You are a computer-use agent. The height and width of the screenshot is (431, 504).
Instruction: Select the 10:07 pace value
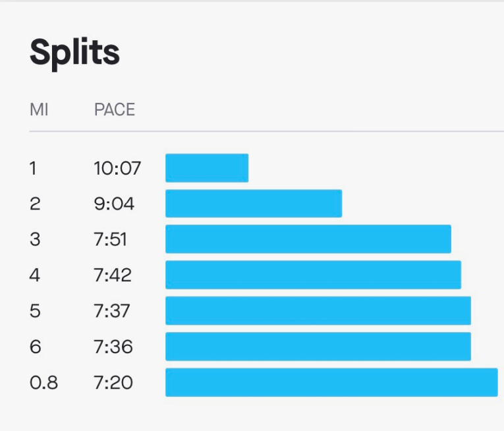[x=117, y=168]
